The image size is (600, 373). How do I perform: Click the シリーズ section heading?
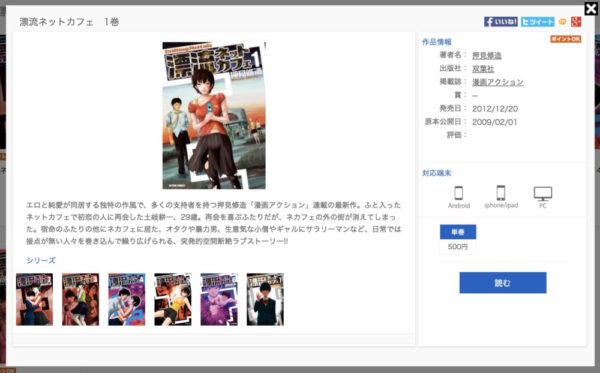[41, 261]
